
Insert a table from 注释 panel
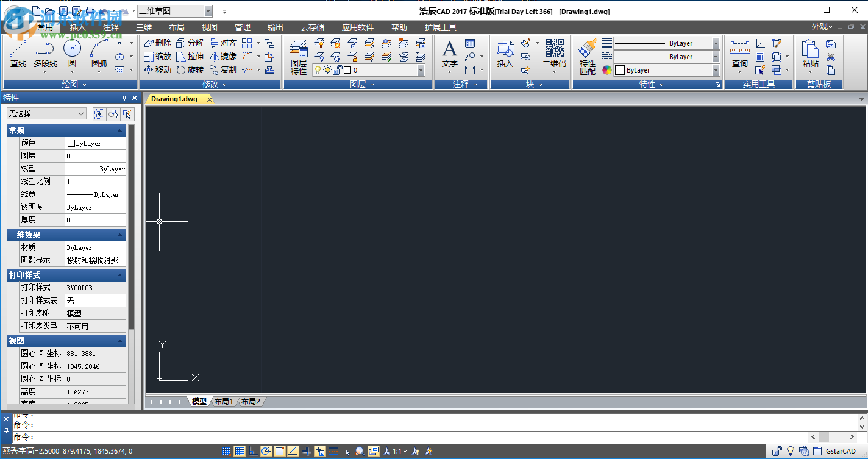pos(469,43)
